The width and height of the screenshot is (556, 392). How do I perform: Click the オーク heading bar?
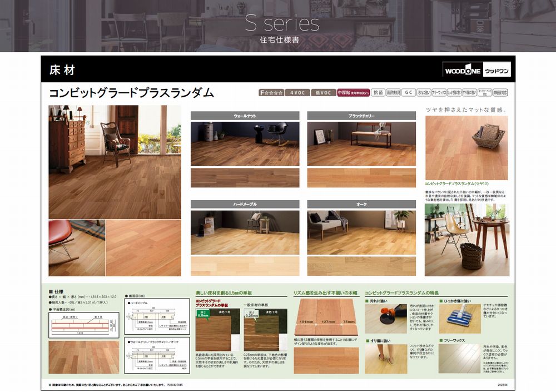pos(361,204)
